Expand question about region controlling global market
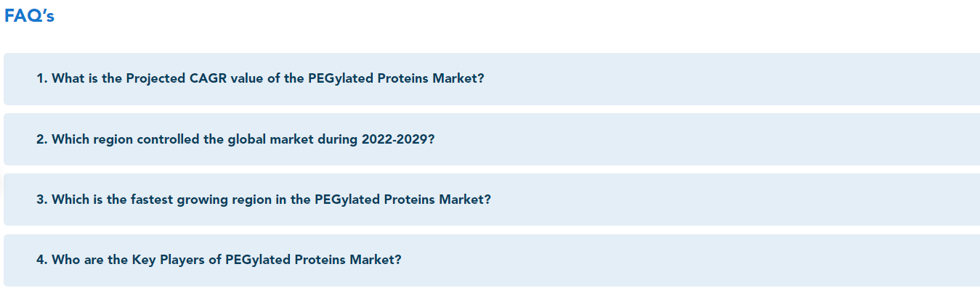Viewport: 980px width, 288px height. point(492,139)
